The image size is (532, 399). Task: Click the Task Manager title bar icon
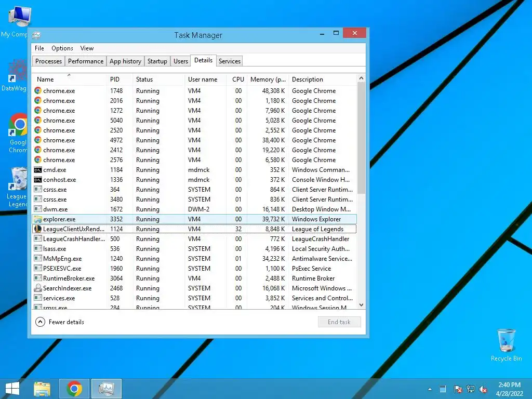click(36, 35)
